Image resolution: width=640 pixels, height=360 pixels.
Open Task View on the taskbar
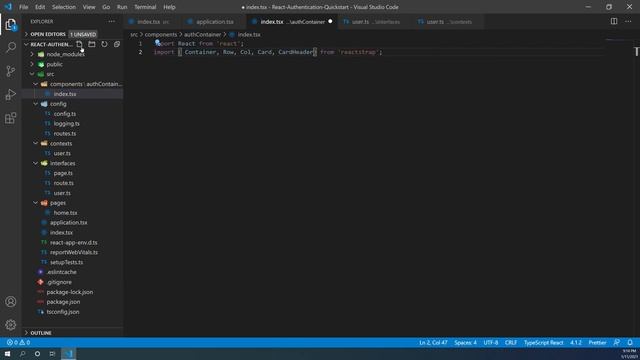click(x=52, y=354)
